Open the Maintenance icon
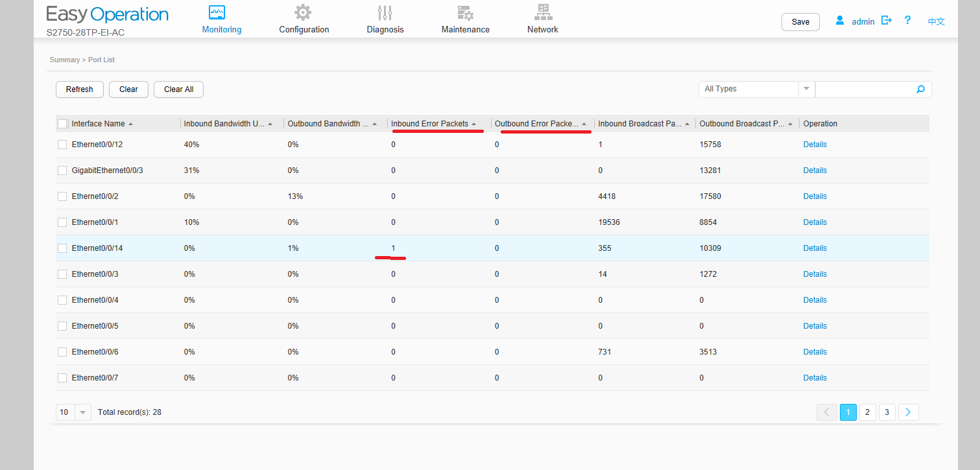The image size is (980, 470). click(465, 12)
